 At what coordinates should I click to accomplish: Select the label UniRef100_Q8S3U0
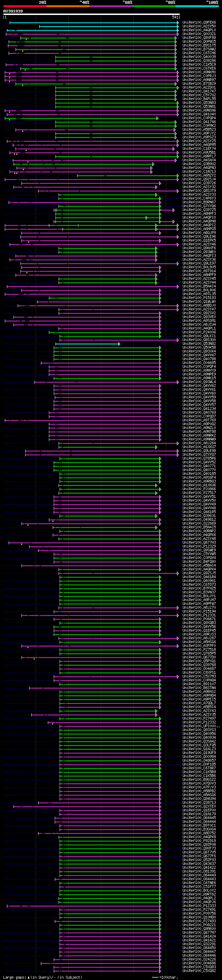(x=199, y=340)
